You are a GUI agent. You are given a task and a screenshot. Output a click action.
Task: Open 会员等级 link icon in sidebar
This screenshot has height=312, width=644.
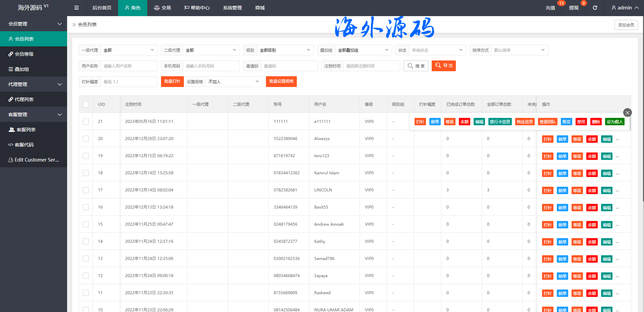11,54
